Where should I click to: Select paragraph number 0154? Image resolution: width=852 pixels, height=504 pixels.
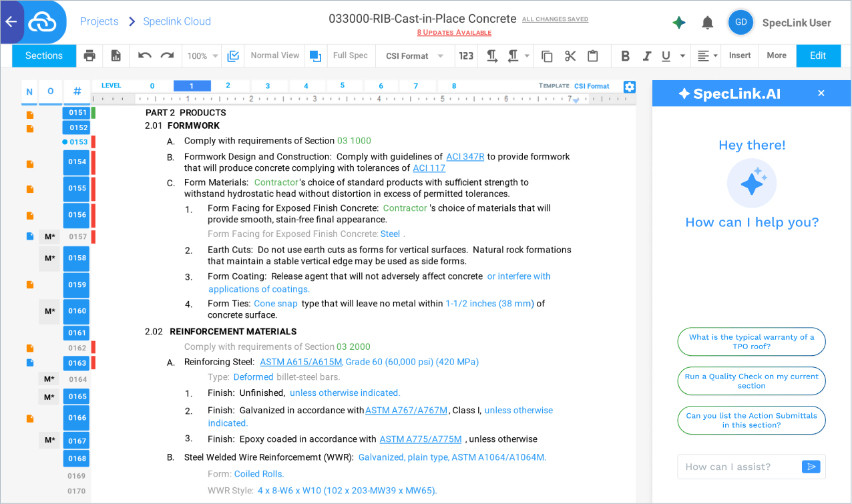click(77, 162)
